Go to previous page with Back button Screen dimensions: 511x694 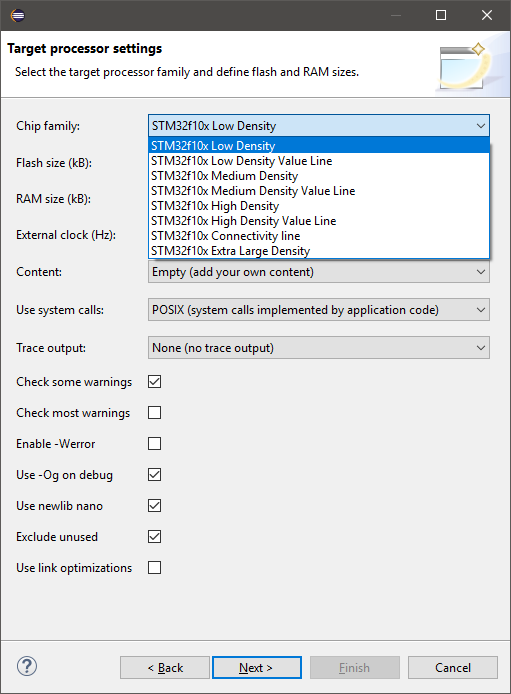165,667
